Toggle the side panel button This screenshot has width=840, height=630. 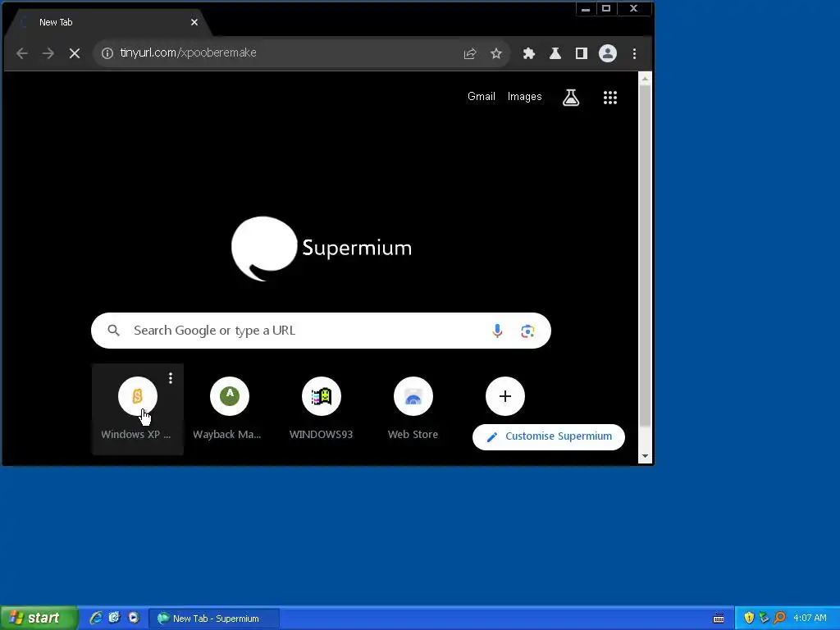(582, 53)
